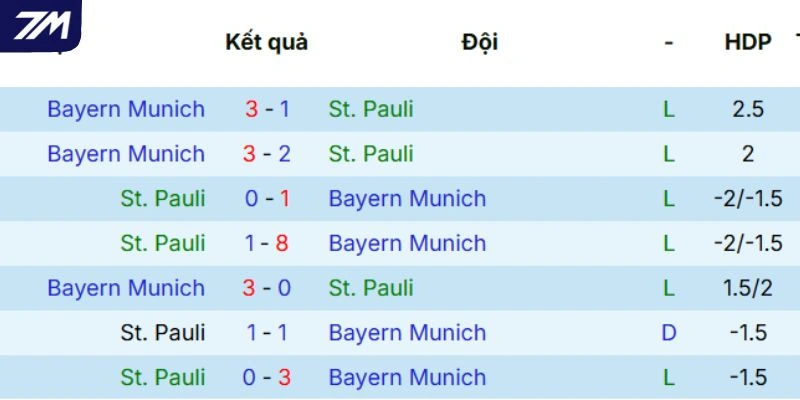Screen dimensions: 800x400
Task: Click Bayern Munich in the 3 - 1 row
Action: [126, 109]
